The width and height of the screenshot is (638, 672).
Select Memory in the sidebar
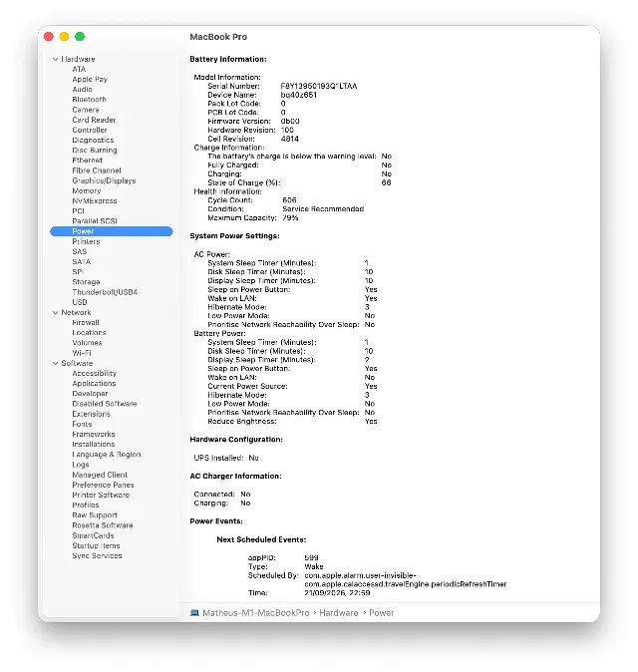pos(87,190)
